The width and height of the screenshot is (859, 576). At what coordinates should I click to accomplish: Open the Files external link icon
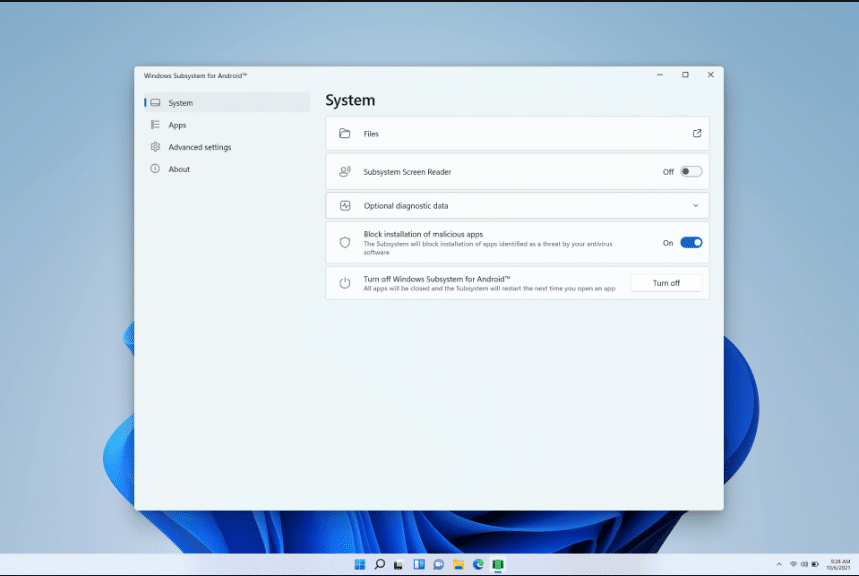[697, 133]
